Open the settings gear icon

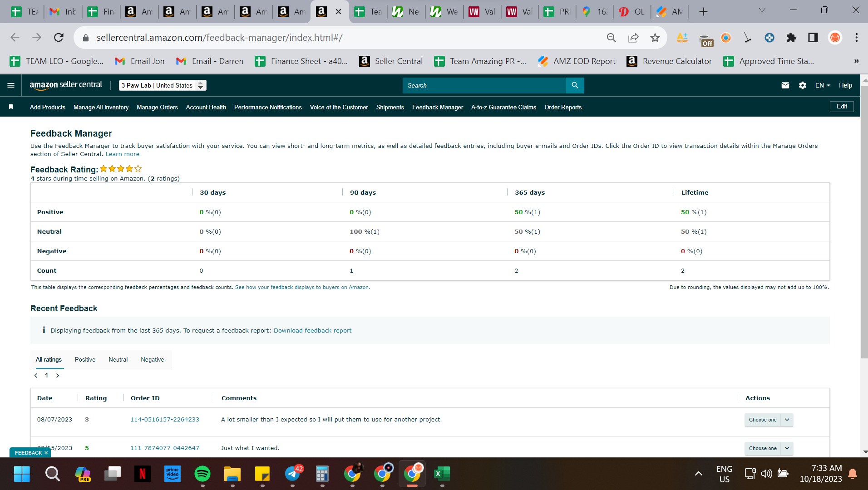(802, 85)
